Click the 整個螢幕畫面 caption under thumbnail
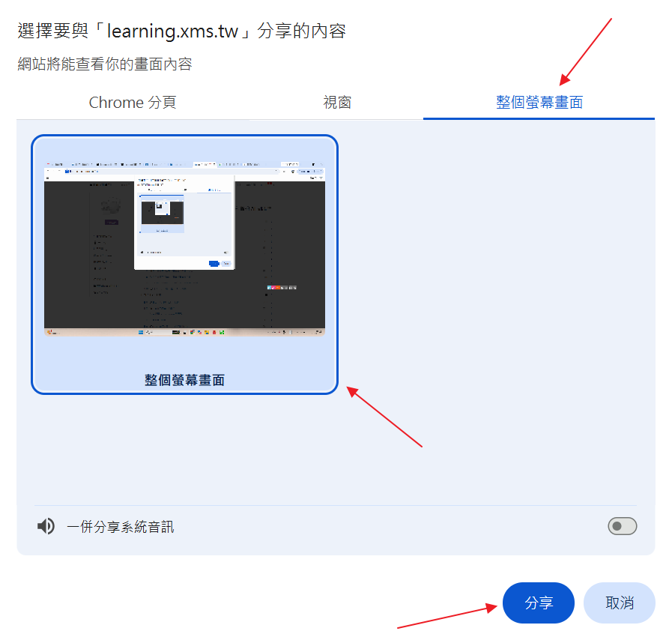The height and width of the screenshot is (640, 672). [185, 380]
